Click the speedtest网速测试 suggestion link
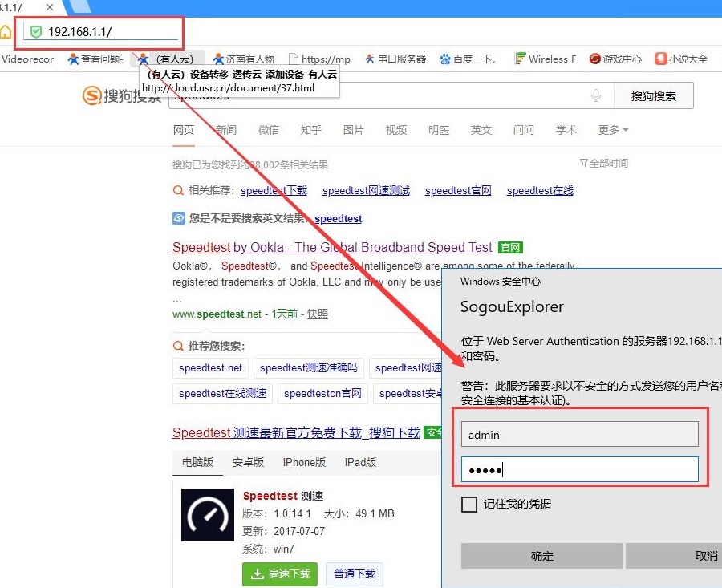Viewport: 722px width, 588px height. 366,191
